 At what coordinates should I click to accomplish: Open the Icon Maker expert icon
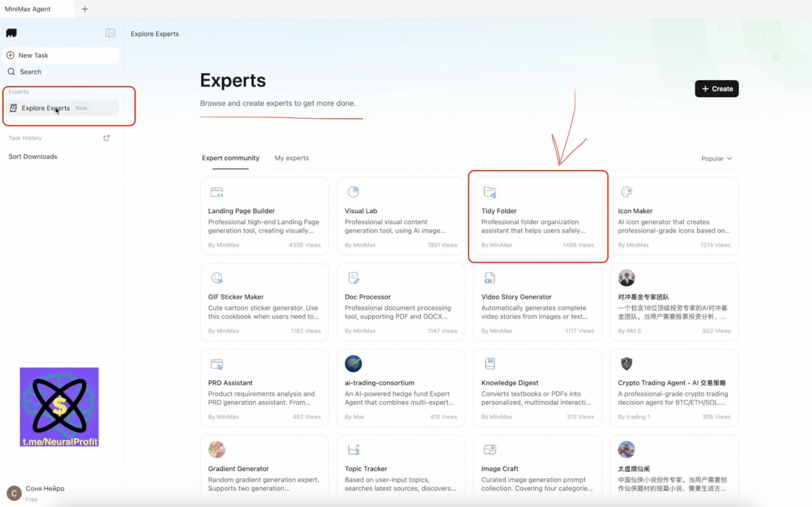click(x=626, y=192)
